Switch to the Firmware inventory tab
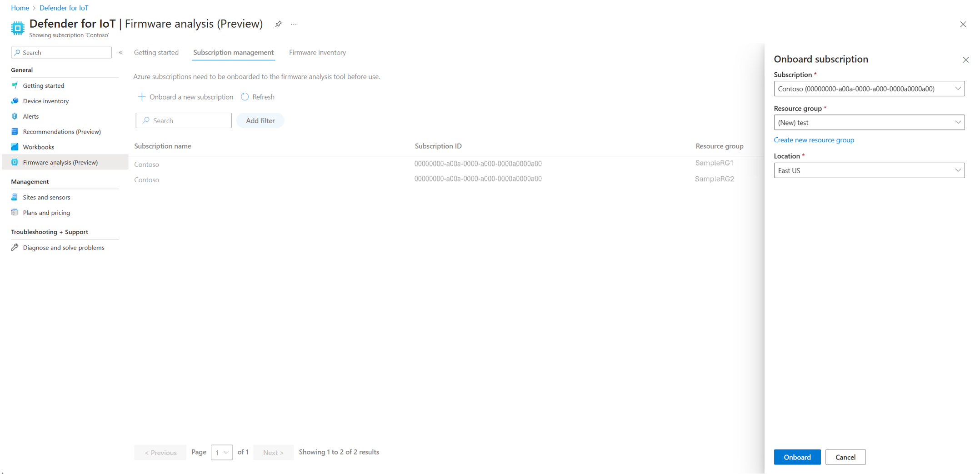980x474 pixels. [x=317, y=52]
